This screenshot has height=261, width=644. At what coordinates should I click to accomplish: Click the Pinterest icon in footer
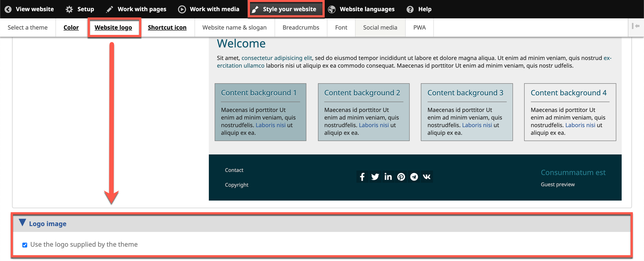click(x=401, y=177)
